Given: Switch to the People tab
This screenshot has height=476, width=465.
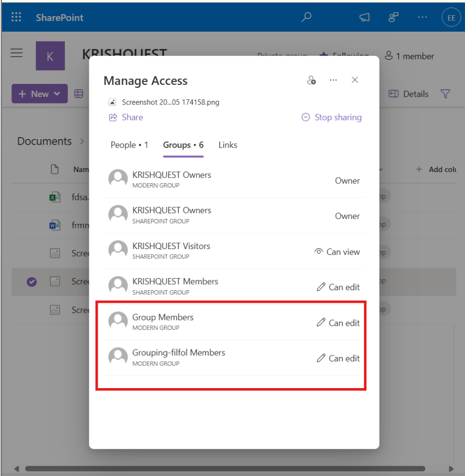Looking at the screenshot, I should coord(129,145).
